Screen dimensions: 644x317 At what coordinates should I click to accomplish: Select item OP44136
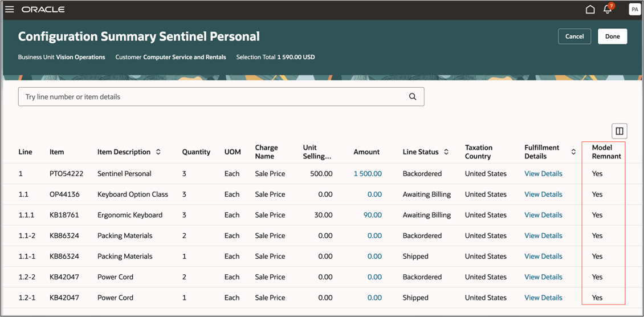click(x=64, y=194)
